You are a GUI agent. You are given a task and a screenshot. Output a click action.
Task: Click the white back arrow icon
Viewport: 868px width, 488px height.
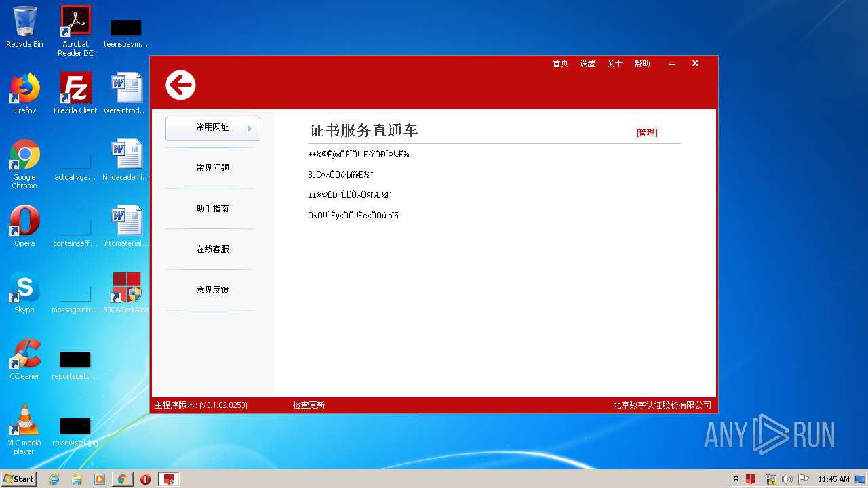point(180,85)
